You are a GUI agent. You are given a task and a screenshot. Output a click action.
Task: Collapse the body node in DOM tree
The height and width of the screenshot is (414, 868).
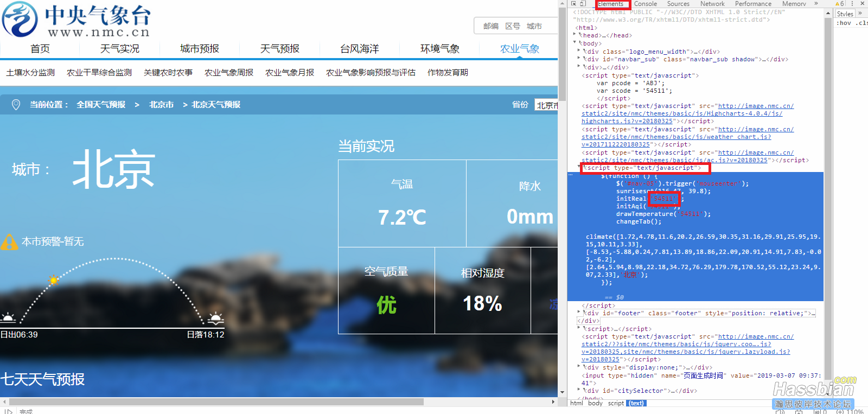[x=575, y=43]
